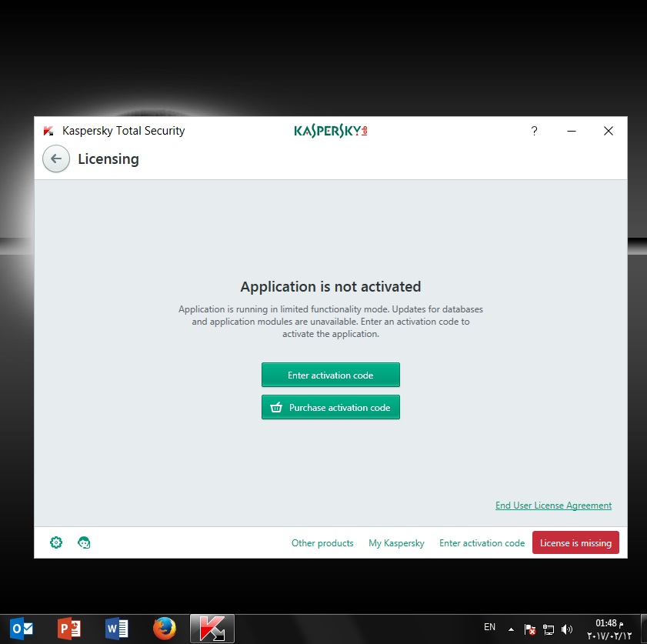Click the Kaspersky logo icon in title bar
Image resolution: width=647 pixels, height=644 pixels.
pos(48,131)
